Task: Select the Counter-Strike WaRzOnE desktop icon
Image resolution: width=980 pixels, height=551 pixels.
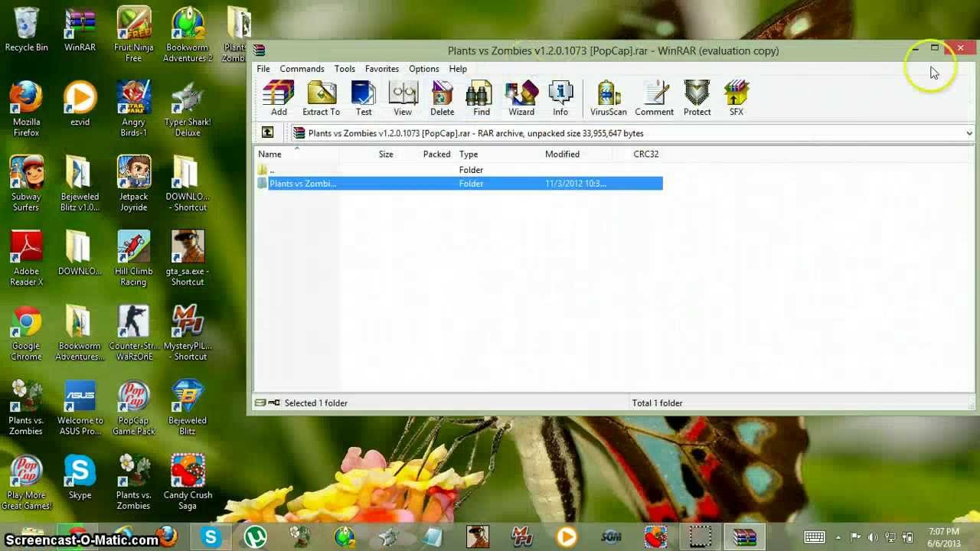Action: pyautogui.click(x=133, y=333)
